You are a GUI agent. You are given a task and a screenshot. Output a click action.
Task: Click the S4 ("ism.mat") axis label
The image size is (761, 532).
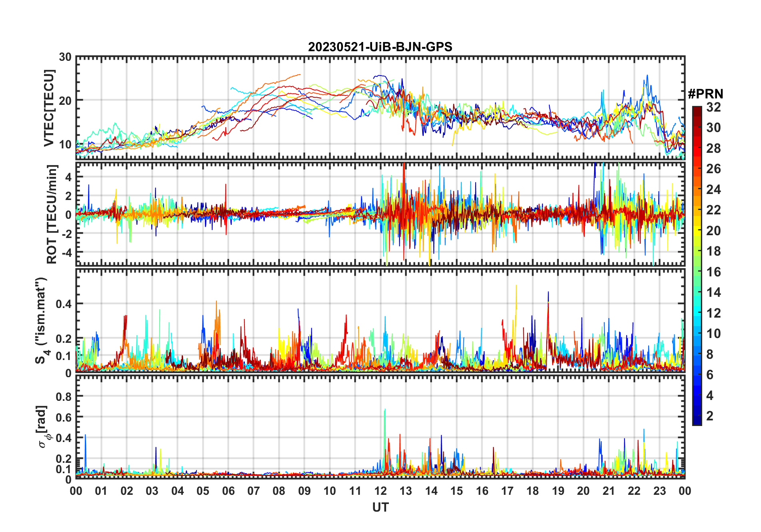point(42,320)
